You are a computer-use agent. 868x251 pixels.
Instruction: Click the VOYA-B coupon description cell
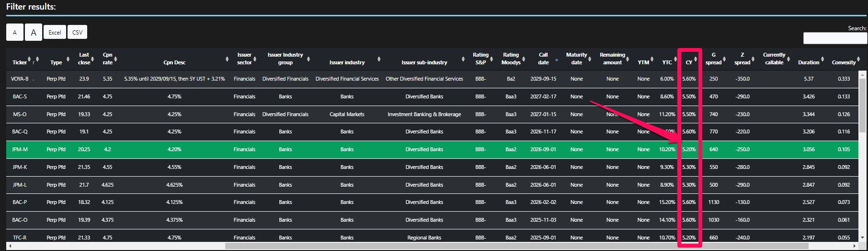(174, 79)
